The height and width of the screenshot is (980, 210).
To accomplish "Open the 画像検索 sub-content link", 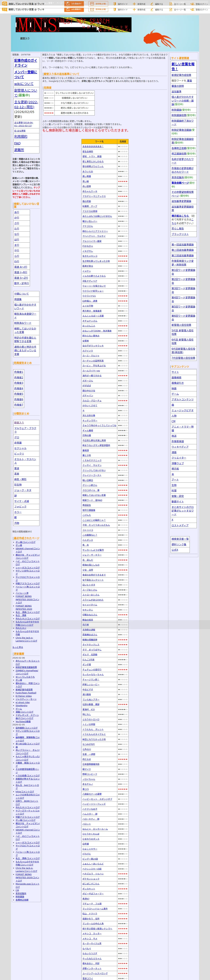I will pos(176,377).
